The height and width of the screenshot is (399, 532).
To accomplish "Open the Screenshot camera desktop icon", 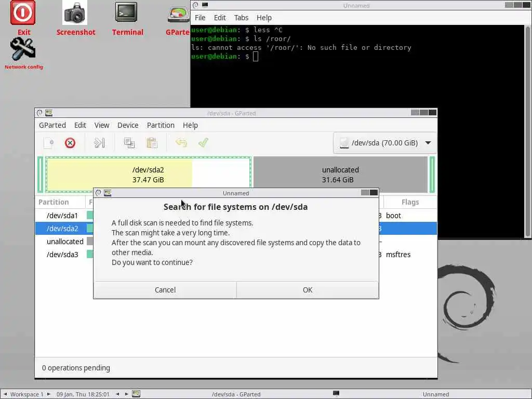I will pos(75,12).
